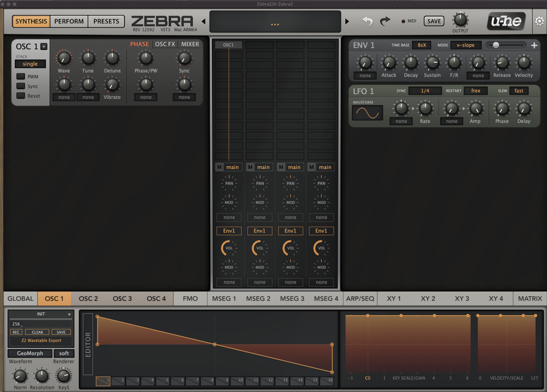Viewport: 547px width, 392px height.
Task: Click the ENV 1 Velocity knob
Action: point(523,63)
